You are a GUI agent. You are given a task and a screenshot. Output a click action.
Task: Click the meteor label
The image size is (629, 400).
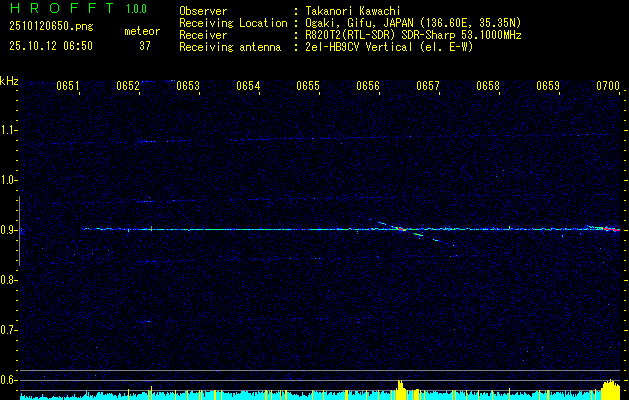pyautogui.click(x=142, y=31)
